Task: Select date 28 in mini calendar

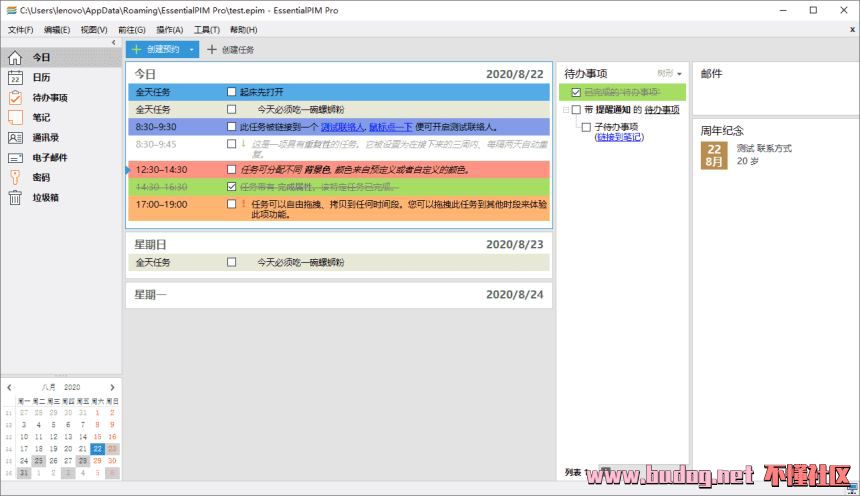Action: point(83,461)
